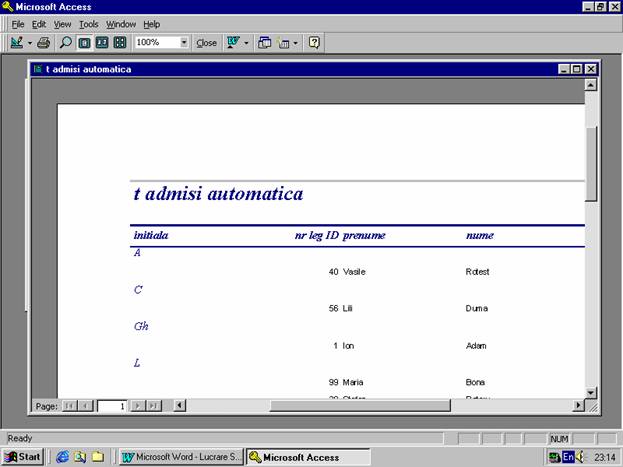Switch to Microsoft Word taskbar button

coord(180,457)
